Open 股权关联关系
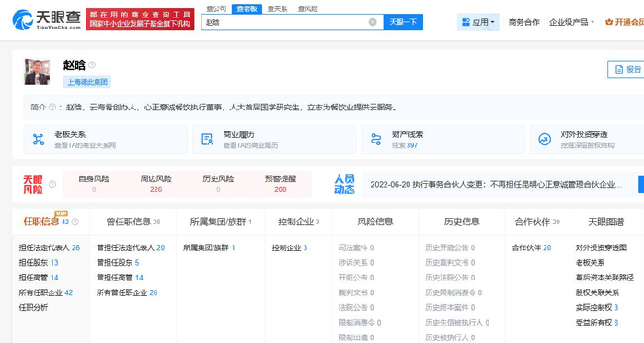This screenshot has height=343, width=644. click(597, 292)
